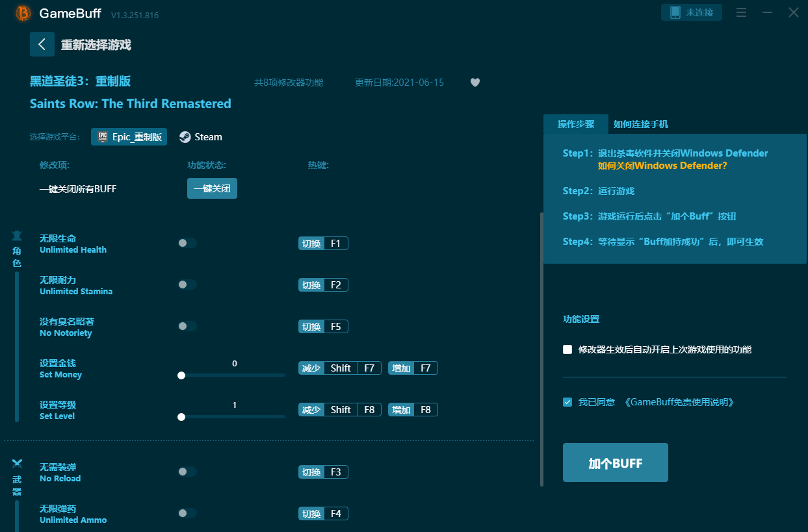Click the Set Money slider handle
808x532 pixels.
tap(181, 375)
